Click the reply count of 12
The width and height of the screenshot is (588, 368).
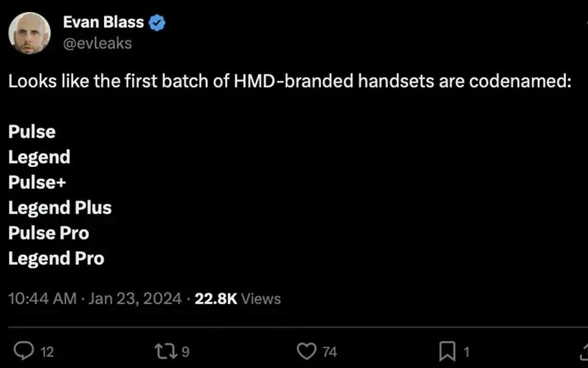tap(47, 351)
